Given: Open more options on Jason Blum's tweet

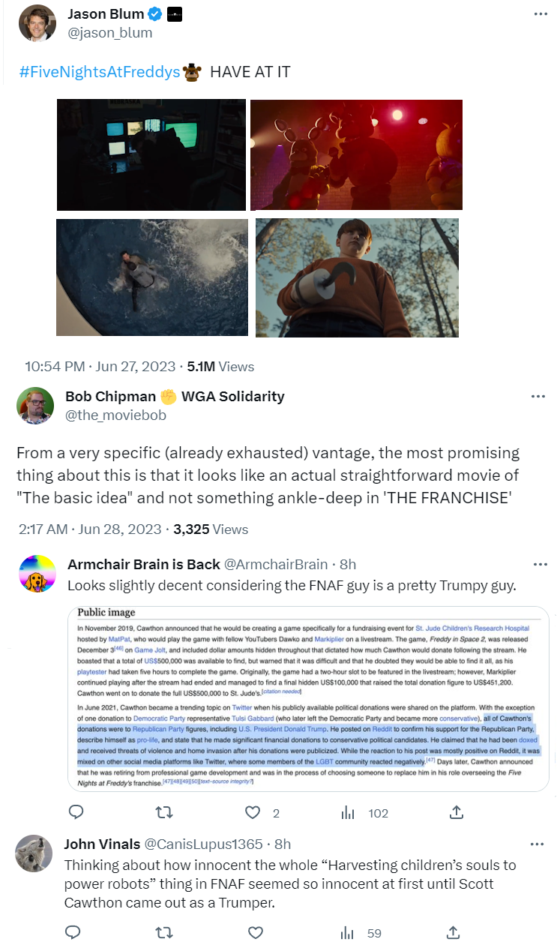Looking at the screenshot, I should (x=538, y=14).
